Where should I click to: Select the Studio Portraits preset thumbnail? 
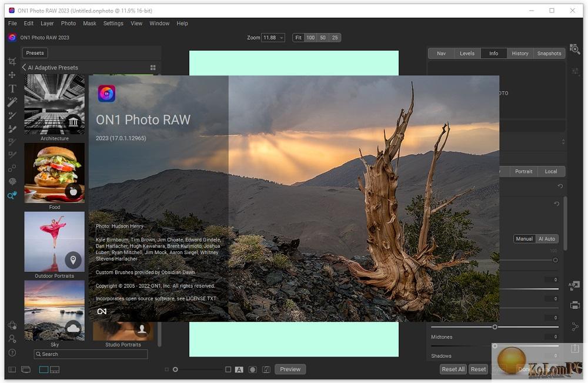click(123, 331)
